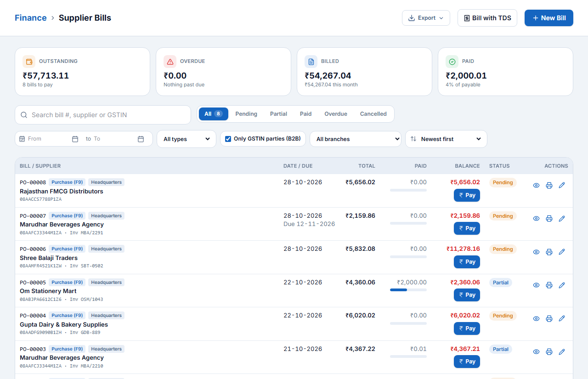Viewport: 588px width, 379px height.
Task: Open calendar picker for To date
Action: (x=141, y=139)
